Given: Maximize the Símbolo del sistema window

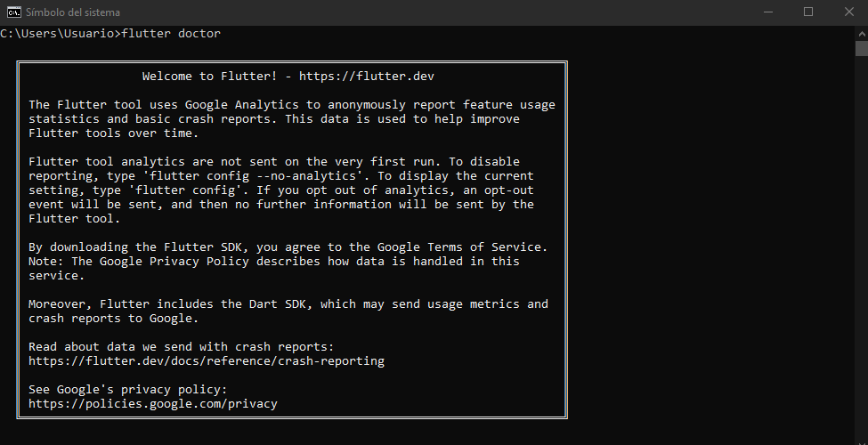Looking at the screenshot, I should (x=808, y=12).
